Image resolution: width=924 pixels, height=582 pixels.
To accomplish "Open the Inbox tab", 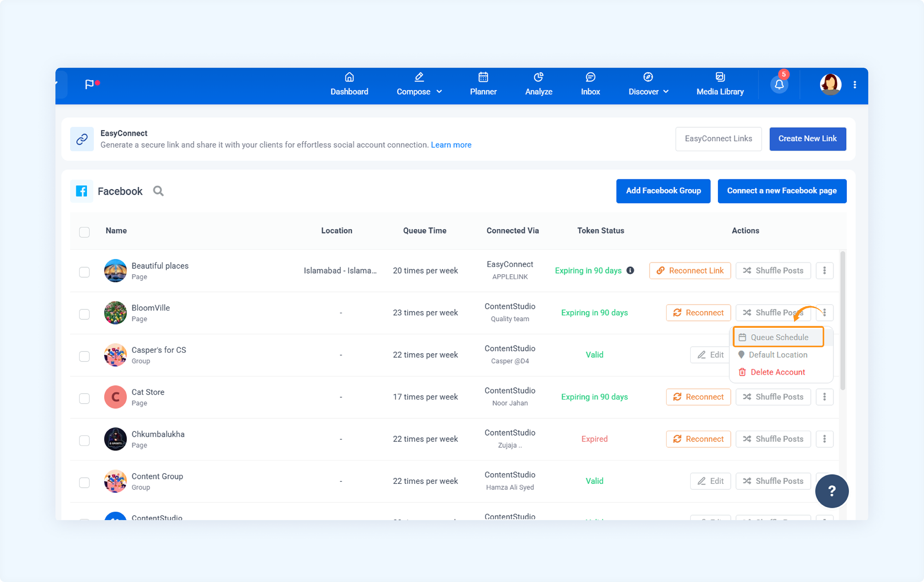I will [590, 84].
